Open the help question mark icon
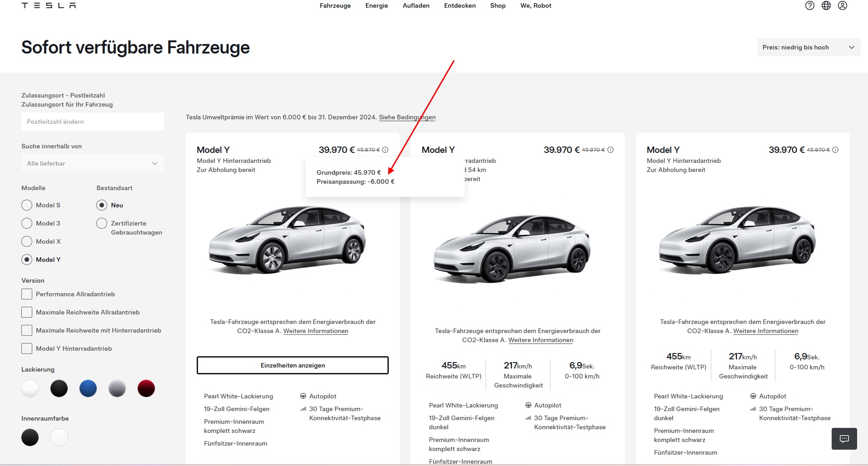 tap(810, 5)
